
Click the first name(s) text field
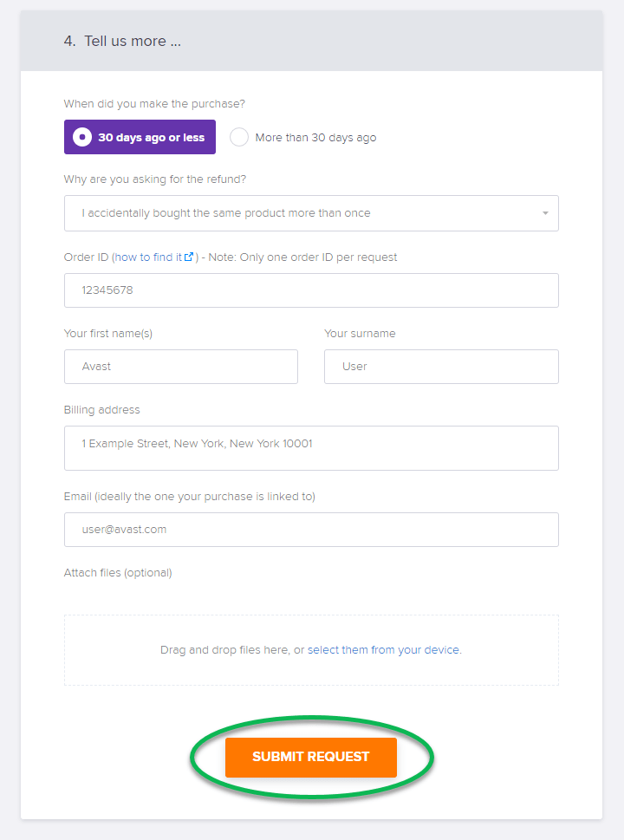click(180, 367)
